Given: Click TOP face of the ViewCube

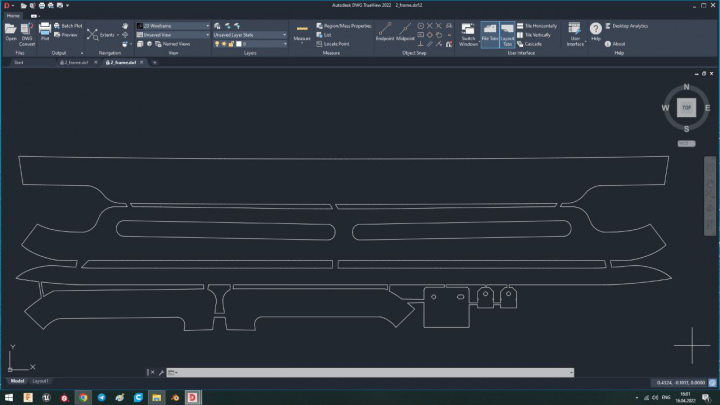Looking at the screenshot, I should pos(686,108).
